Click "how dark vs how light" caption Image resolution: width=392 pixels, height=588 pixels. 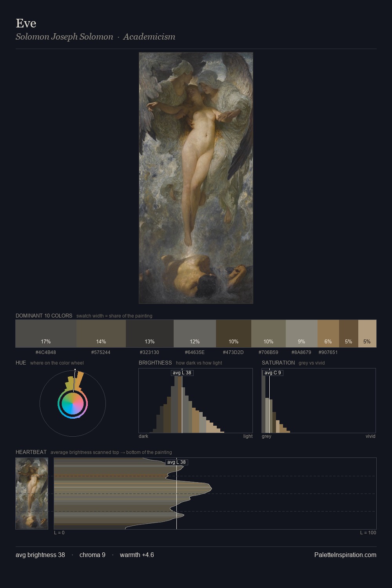tap(199, 363)
